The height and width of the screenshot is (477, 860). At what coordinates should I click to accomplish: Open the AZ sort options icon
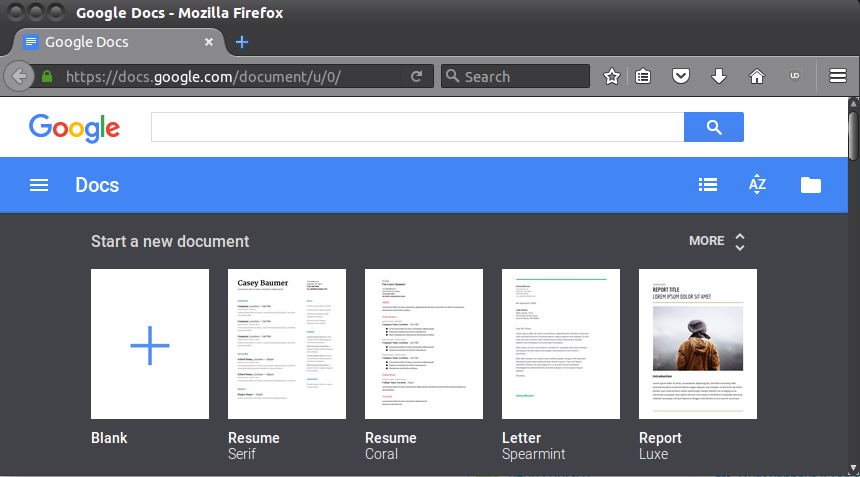click(757, 185)
